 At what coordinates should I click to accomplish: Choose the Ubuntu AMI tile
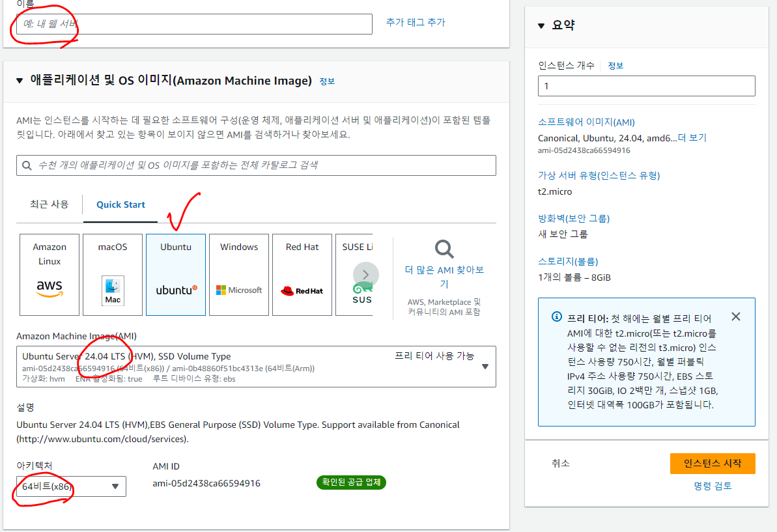pyautogui.click(x=176, y=275)
